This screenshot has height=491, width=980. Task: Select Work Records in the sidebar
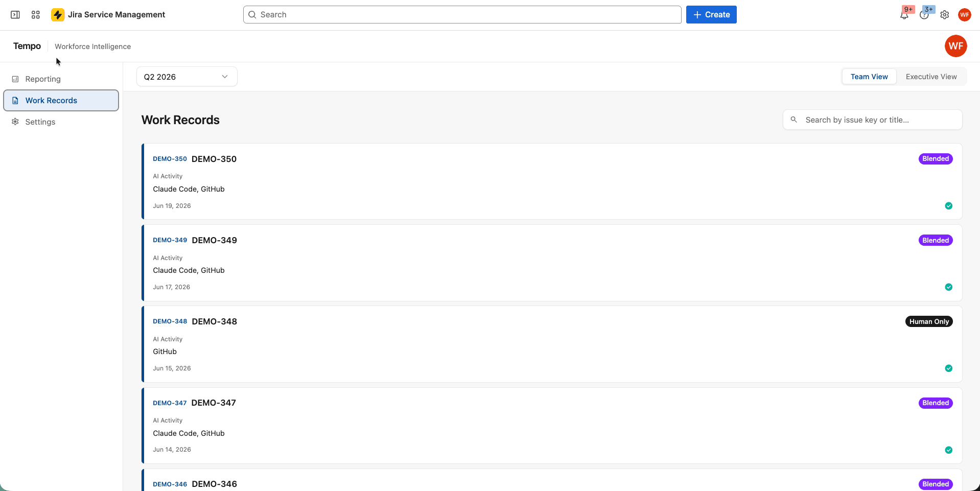coord(61,101)
